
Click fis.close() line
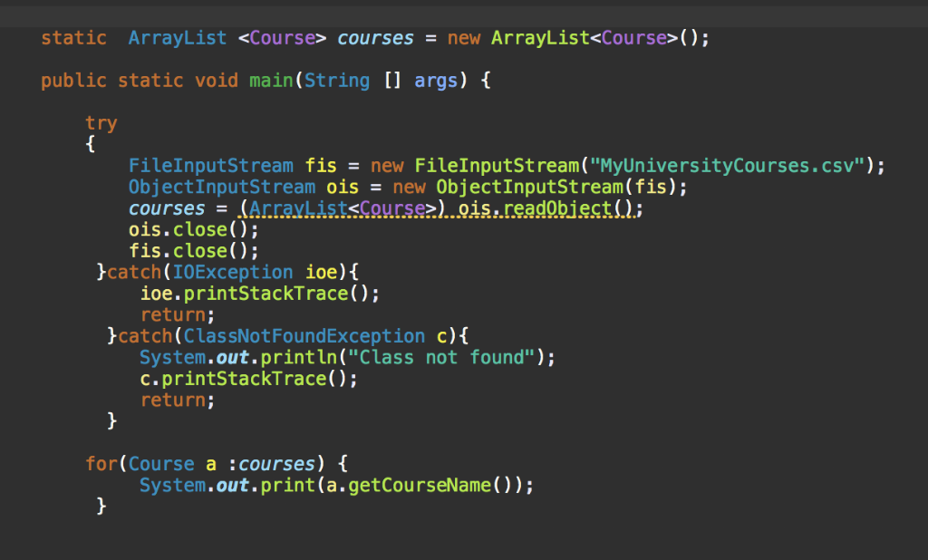pos(194,251)
